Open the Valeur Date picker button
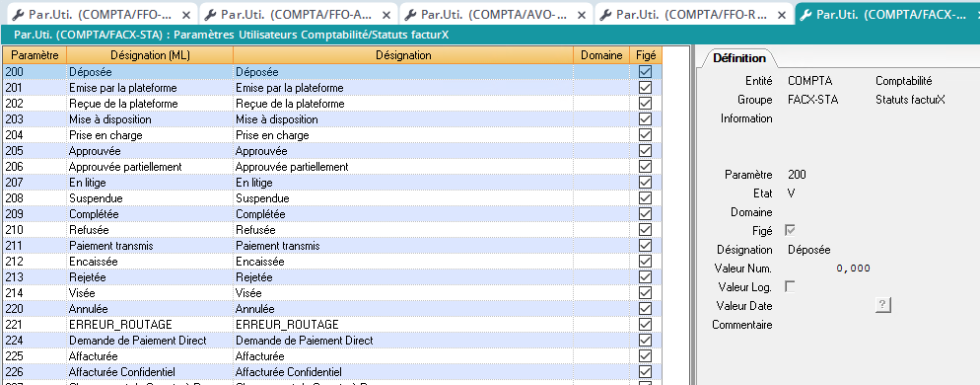The height and width of the screenshot is (385, 980). [x=882, y=305]
